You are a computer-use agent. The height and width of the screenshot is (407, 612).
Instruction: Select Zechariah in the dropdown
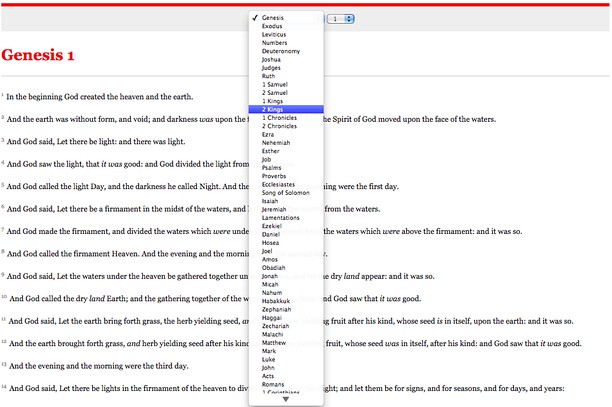(286, 326)
